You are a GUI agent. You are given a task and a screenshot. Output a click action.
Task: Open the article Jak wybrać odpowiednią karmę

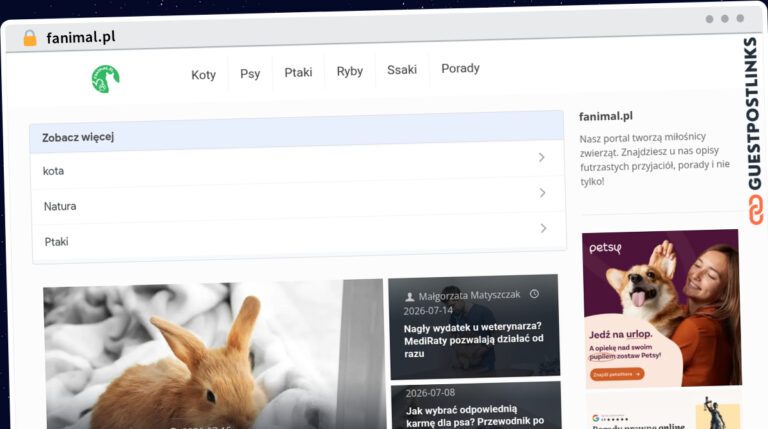[x=475, y=416]
